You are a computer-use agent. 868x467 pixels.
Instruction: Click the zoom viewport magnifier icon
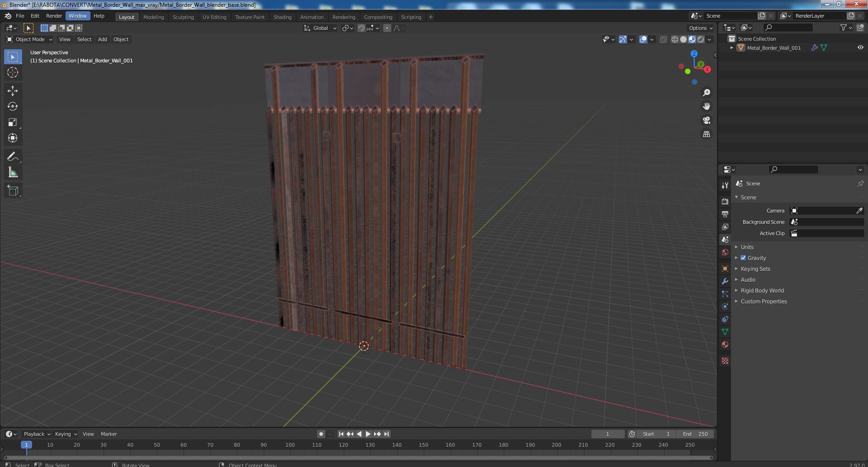pyautogui.click(x=707, y=93)
